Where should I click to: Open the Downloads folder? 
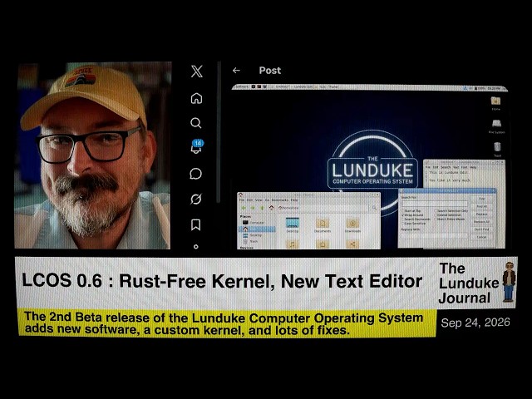[x=352, y=225]
